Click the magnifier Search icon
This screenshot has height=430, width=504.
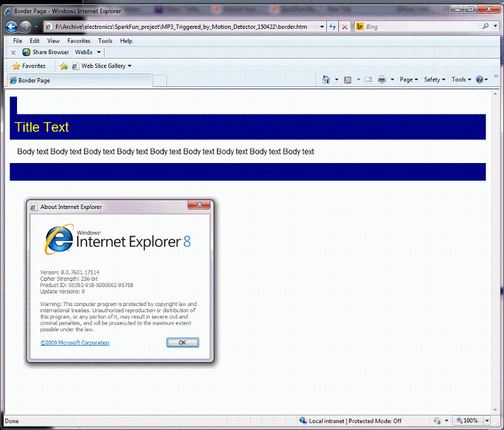click(x=485, y=26)
